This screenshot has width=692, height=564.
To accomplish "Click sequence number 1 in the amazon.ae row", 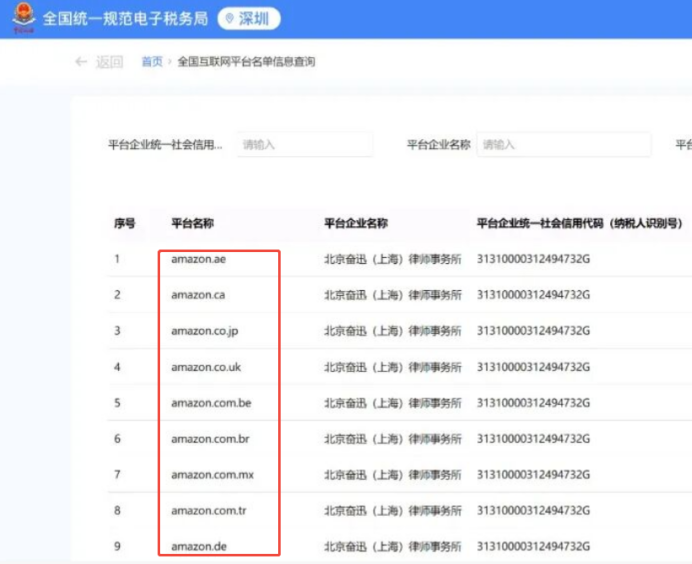I will click(x=117, y=259).
